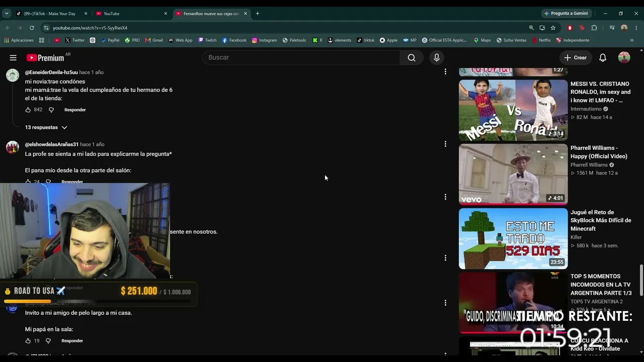Screen dimensions: 644x362
Task: Open the 'Jugué el Reto de SkyBlock' video title
Action: (601, 220)
